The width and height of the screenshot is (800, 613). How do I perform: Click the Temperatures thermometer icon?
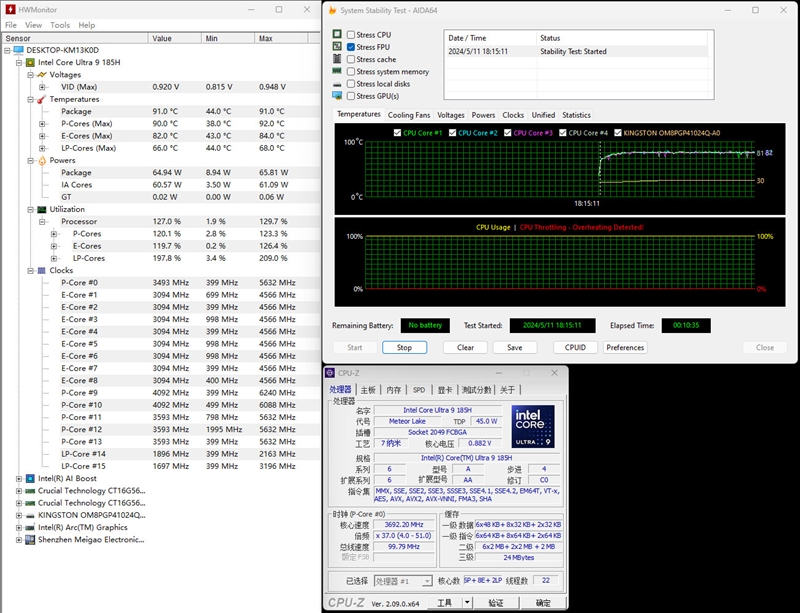click(42, 99)
